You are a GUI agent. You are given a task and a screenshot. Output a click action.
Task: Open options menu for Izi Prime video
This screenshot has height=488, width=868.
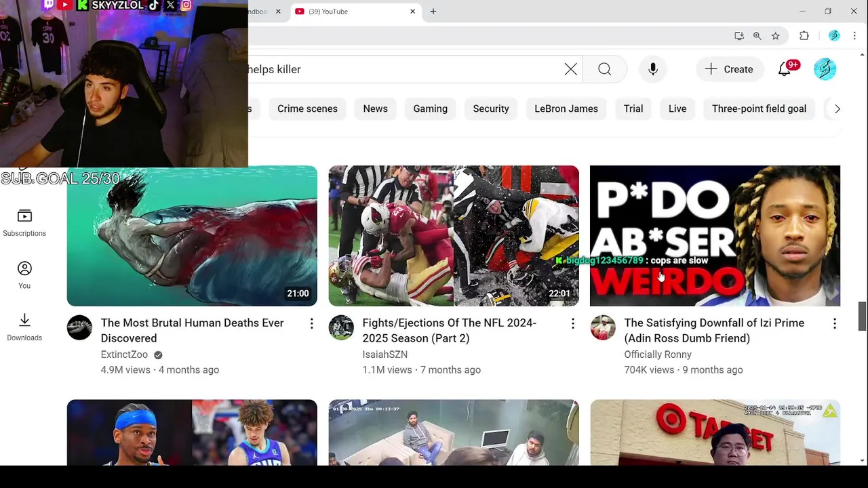point(835,324)
